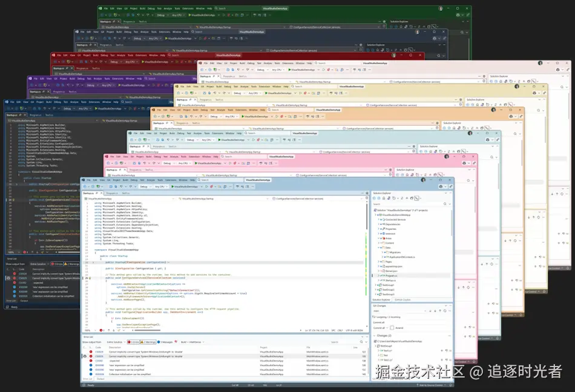The height and width of the screenshot is (392, 575).
Task: Click the user avatar in the green window
Action: coord(441,8)
